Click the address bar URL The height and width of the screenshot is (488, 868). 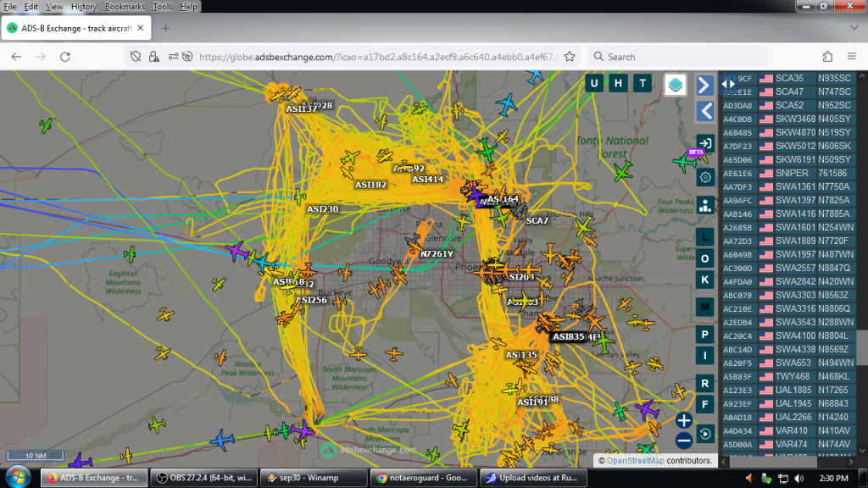pyautogui.click(x=377, y=57)
